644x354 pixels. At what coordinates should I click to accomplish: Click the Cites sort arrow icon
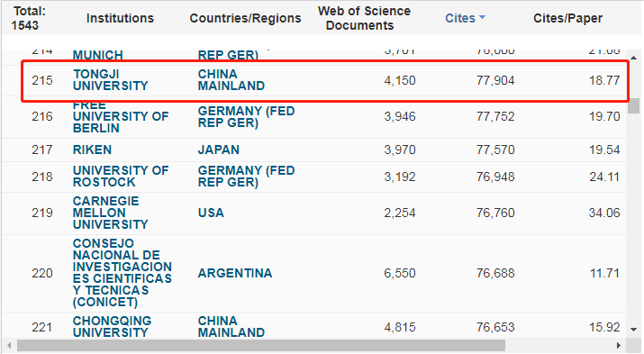(x=482, y=17)
